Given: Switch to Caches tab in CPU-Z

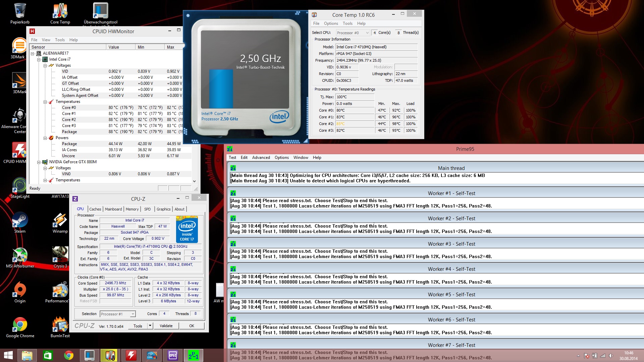Looking at the screenshot, I should tap(95, 209).
